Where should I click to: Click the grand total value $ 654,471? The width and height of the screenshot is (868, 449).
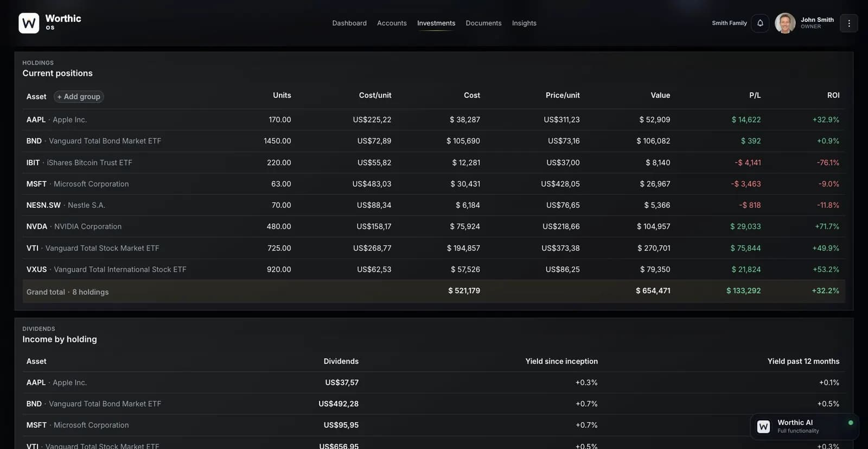(x=653, y=291)
